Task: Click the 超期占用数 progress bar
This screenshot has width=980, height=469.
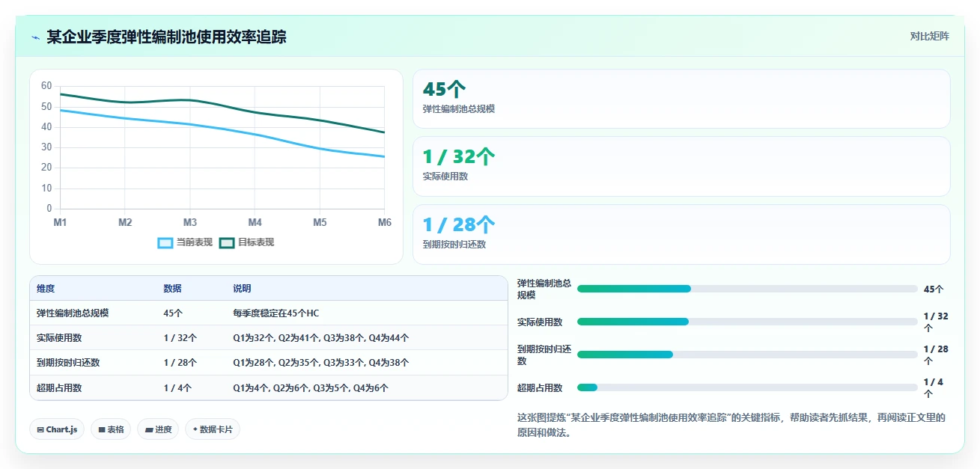Action: point(747,387)
